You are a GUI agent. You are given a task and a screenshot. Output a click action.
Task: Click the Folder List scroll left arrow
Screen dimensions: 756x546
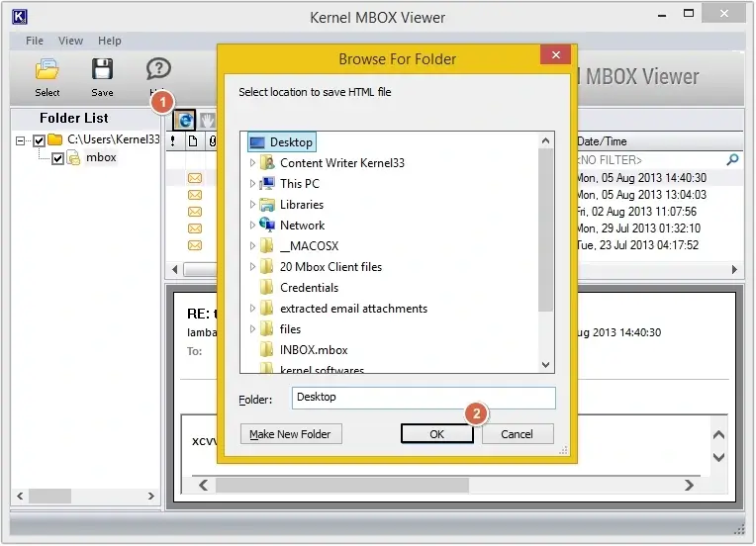pyautogui.click(x=20, y=496)
